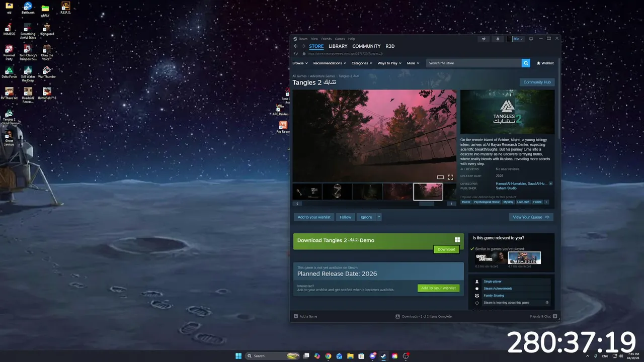Switch to the LIBRARY tab
This screenshot has width=644, height=362.
(338, 46)
